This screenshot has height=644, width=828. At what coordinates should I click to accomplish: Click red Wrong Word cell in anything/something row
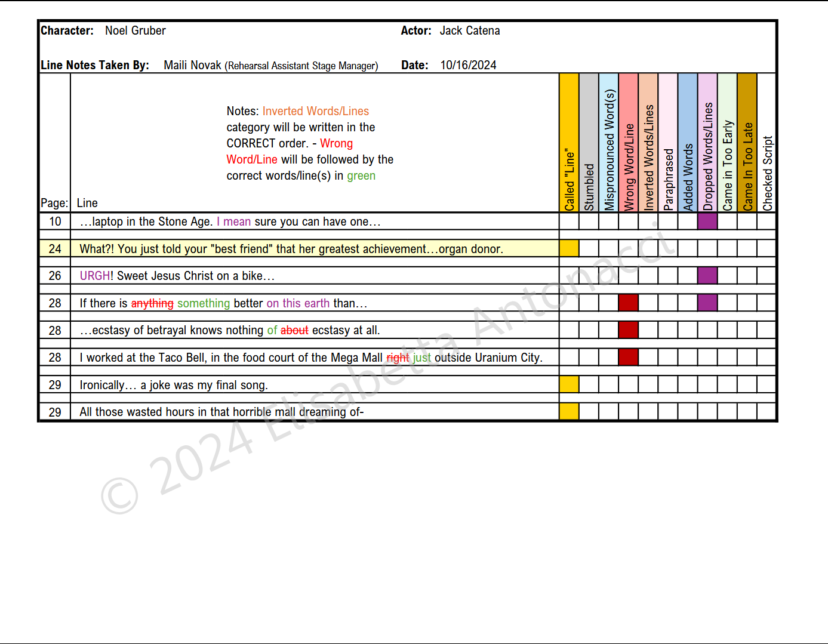[629, 303]
